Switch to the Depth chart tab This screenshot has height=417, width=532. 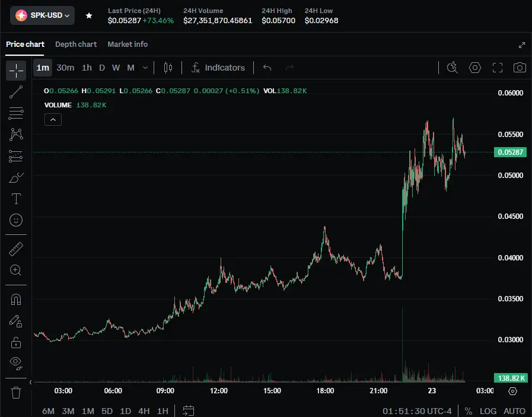[x=76, y=44]
